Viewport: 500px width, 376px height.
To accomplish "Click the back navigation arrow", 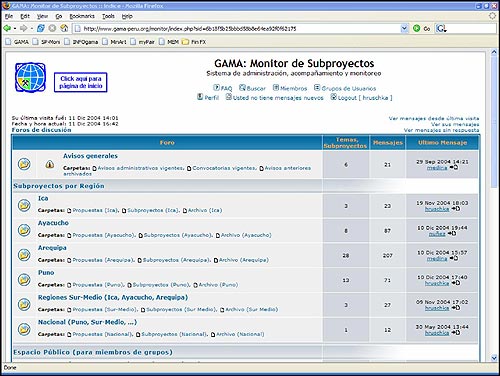I will (x=7, y=28).
